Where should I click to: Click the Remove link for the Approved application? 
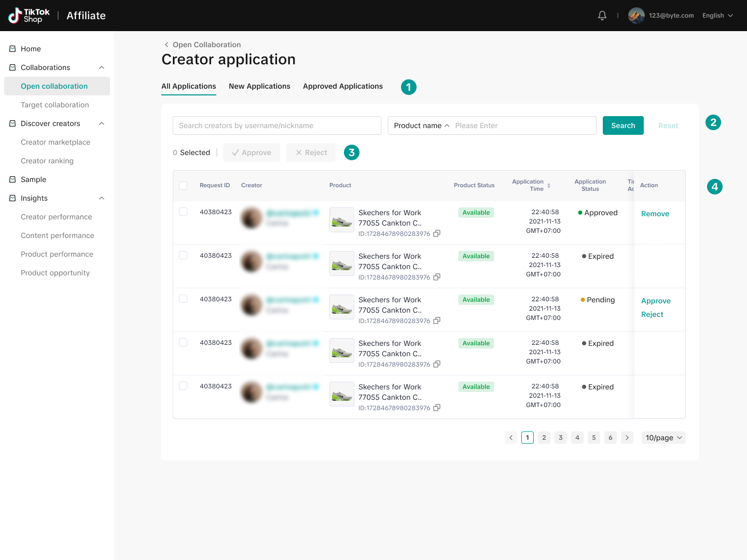coord(655,214)
